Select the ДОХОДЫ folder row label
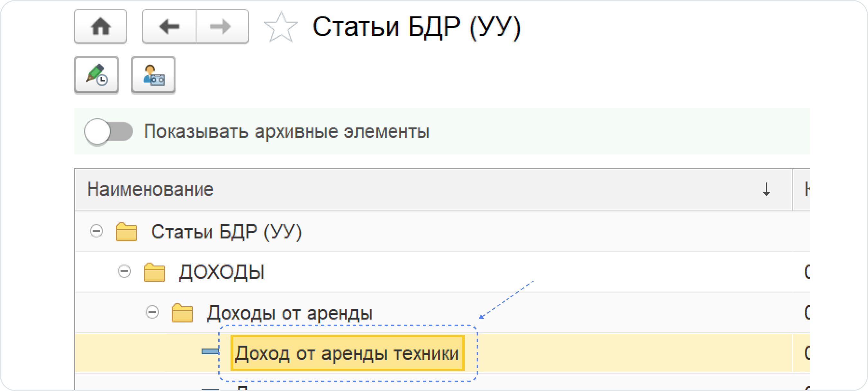The width and height of the screenshot is (868, 391). [x=222, y=272]
